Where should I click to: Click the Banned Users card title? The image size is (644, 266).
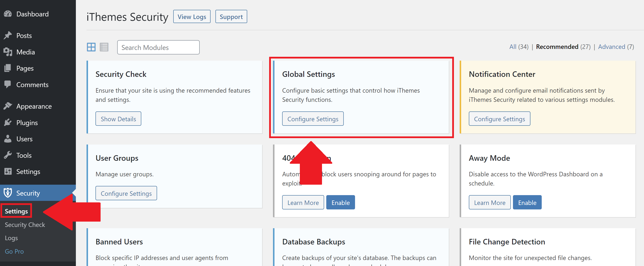click(x=119, y=242)
